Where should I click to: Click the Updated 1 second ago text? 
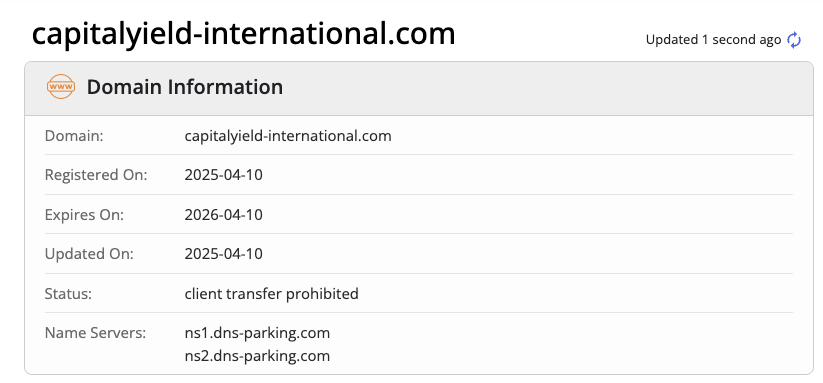click(713, 40)
